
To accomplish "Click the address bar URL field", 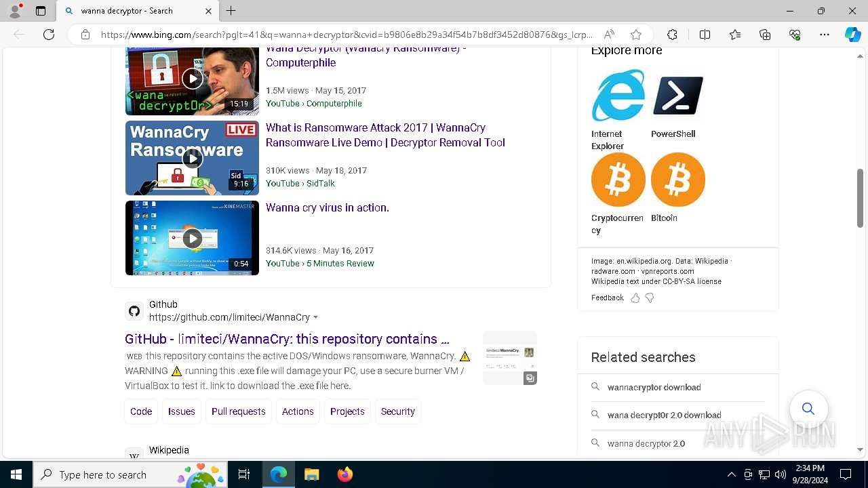I will 347,35.
